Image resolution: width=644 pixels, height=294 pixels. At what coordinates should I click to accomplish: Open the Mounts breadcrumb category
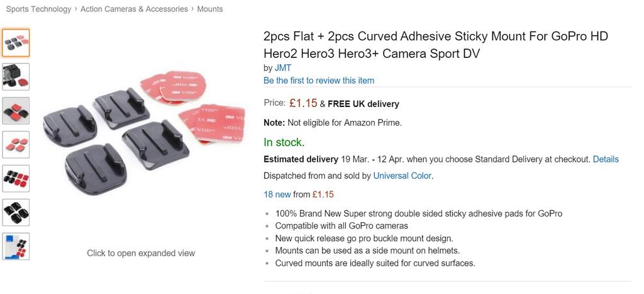point(210,9)
